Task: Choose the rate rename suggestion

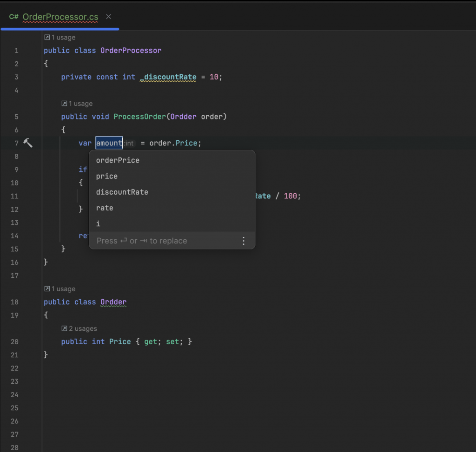Action: coord(172,208)
